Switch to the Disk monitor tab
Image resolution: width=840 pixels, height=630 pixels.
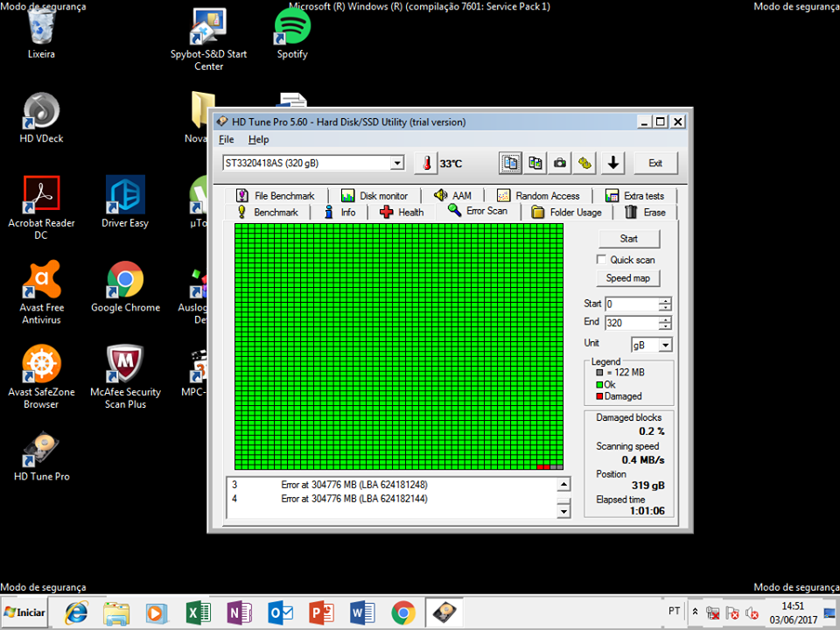pos(374,195)
